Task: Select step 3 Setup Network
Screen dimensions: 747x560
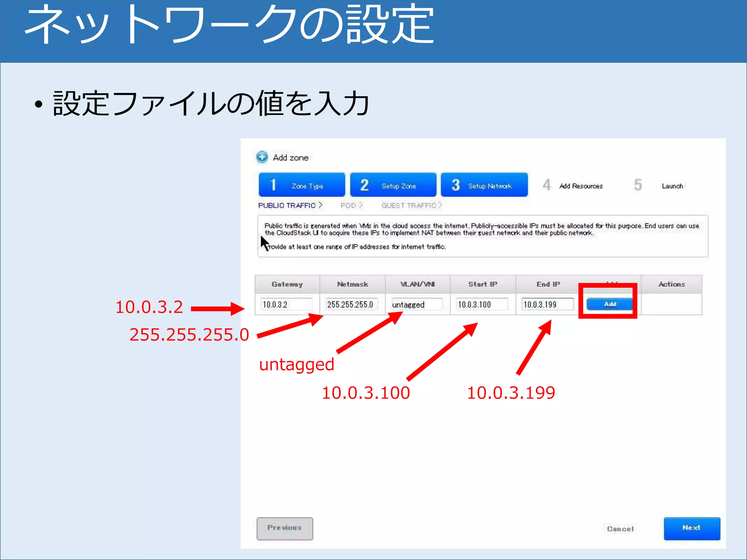Action: tap(484, 185)
